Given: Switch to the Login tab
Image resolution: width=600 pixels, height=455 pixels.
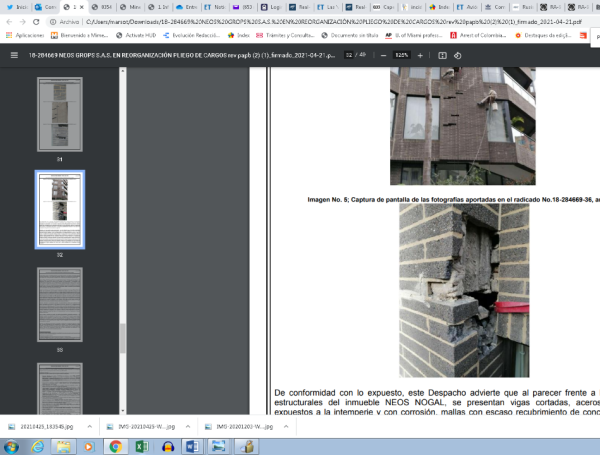Looking at the screenshot, I should tap(271, 7).
